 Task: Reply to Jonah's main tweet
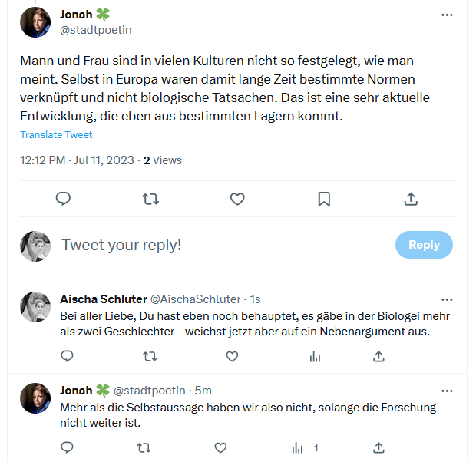(x=64, y=199)
